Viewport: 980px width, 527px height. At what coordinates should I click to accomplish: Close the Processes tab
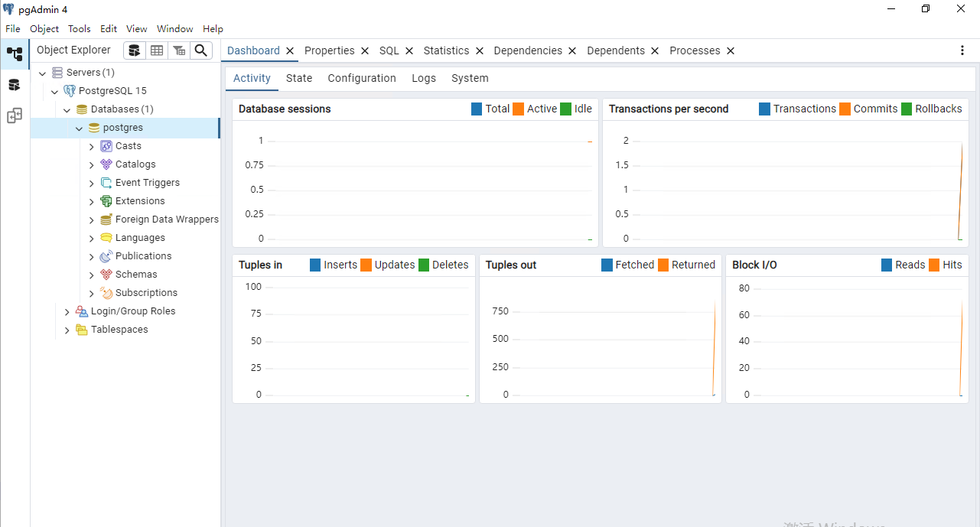point(731,50)
